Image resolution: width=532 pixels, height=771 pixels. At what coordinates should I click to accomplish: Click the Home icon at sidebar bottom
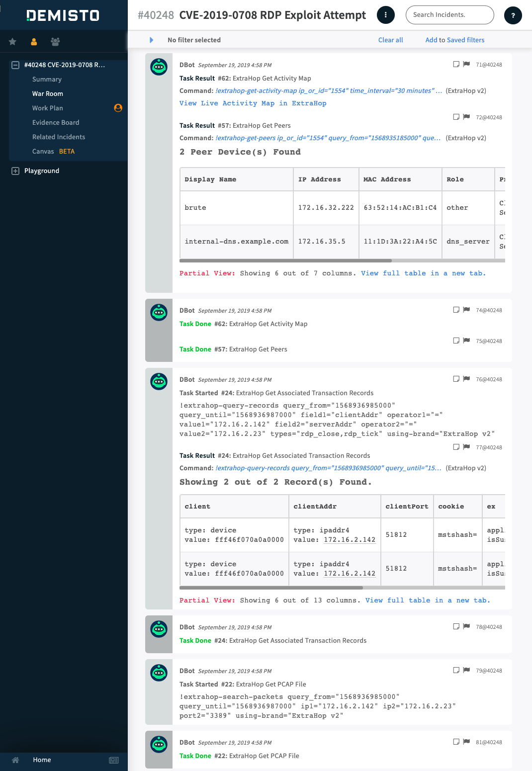(x=15, y=760)
